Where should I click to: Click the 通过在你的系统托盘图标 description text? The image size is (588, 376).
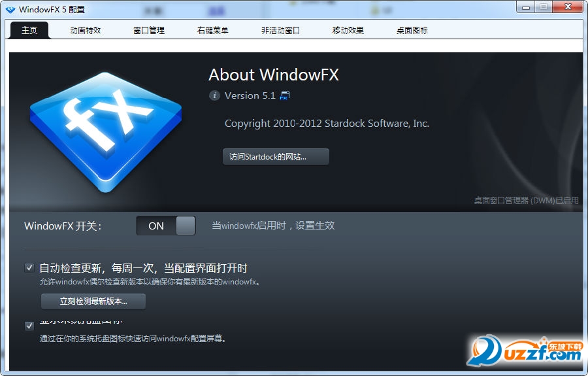coord(133,339)
